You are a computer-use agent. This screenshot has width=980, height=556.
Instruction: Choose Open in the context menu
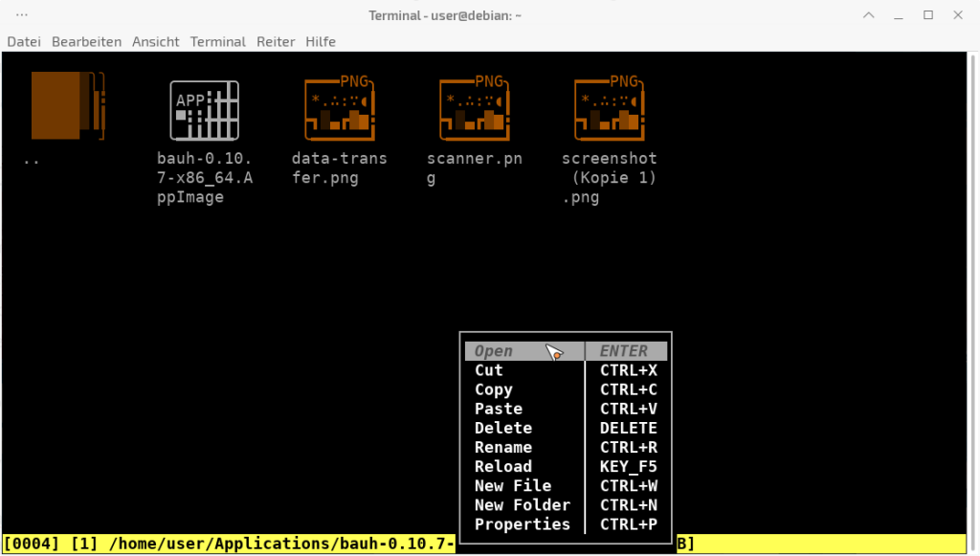[494, 351]
